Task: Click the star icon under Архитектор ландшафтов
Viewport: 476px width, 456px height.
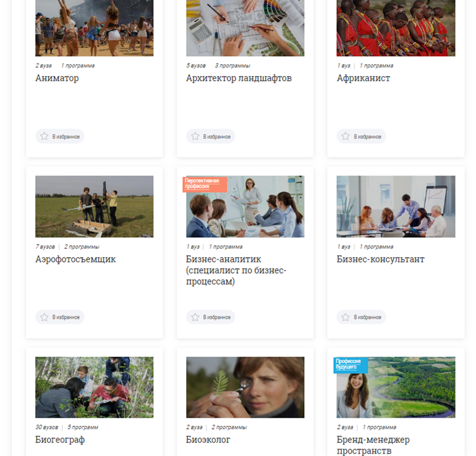Action: coord(195,136)
